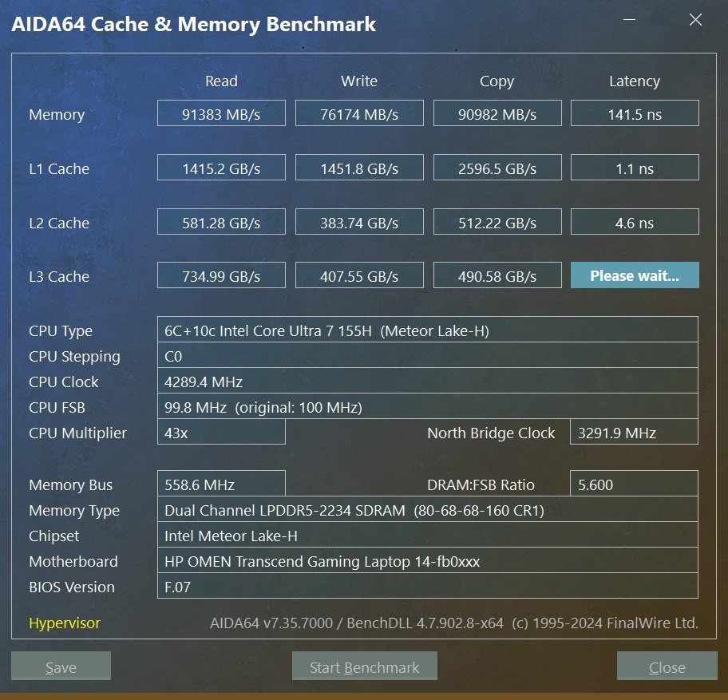This screenshot has height=700, width=728.
Task: Click the Memory row label
Action: point(57,115)
